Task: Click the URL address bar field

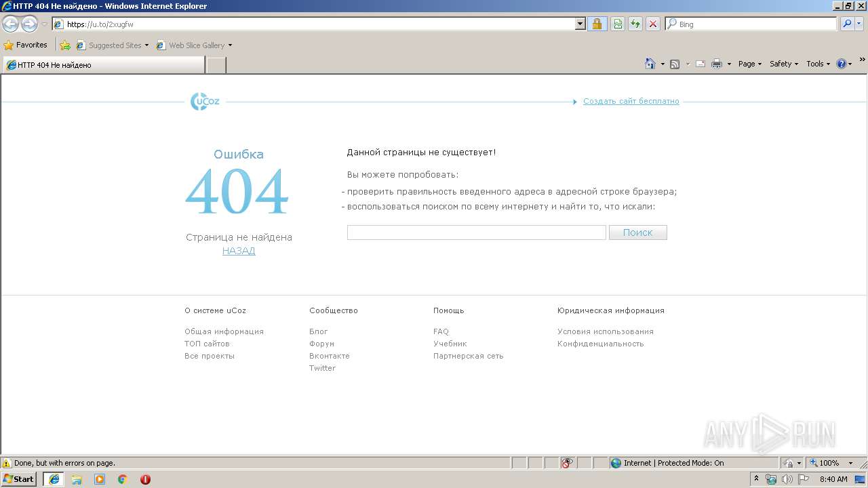Action: (x=319, y=24)
